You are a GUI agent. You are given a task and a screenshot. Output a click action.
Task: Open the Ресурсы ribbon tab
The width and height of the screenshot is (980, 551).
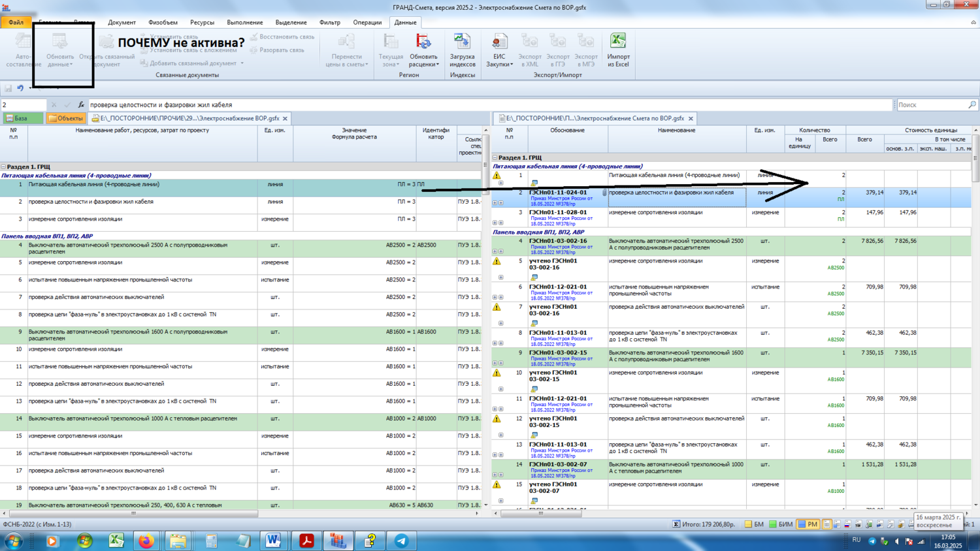(202, 22)
